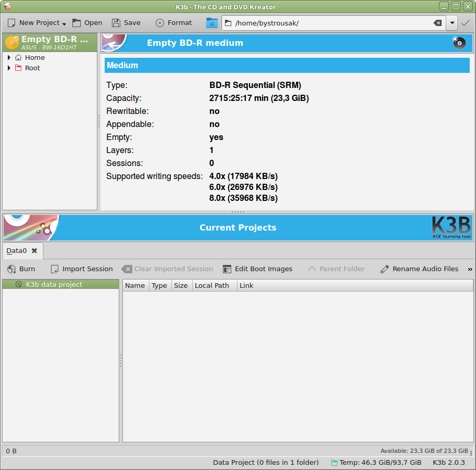The width and height of the screenshot is (476, 470).
Task: Sort by Link column header
Action: coord(355,286)
